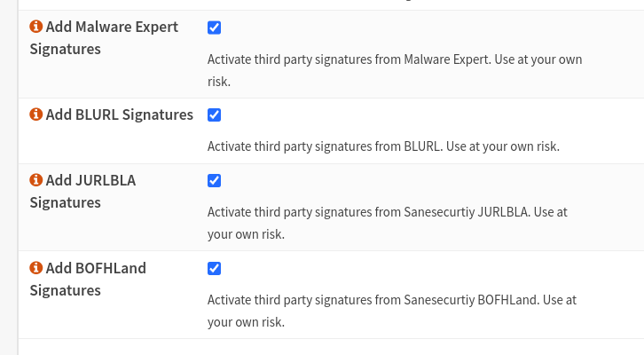Click the "Add Malware Expert Signatures" label

104,38
